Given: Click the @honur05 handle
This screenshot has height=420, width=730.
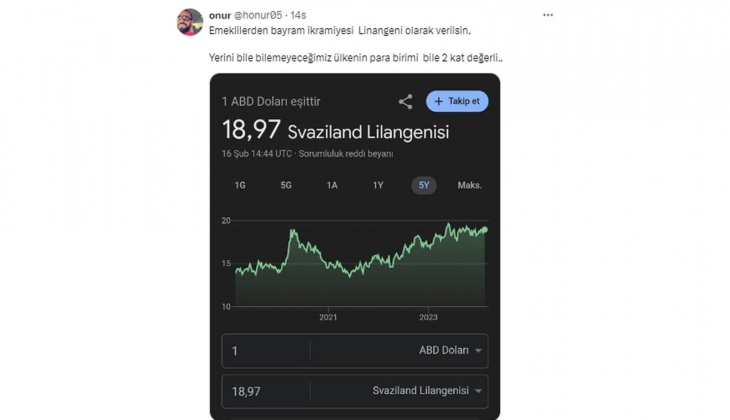Looking at the screenshot, I should [259, 15].
